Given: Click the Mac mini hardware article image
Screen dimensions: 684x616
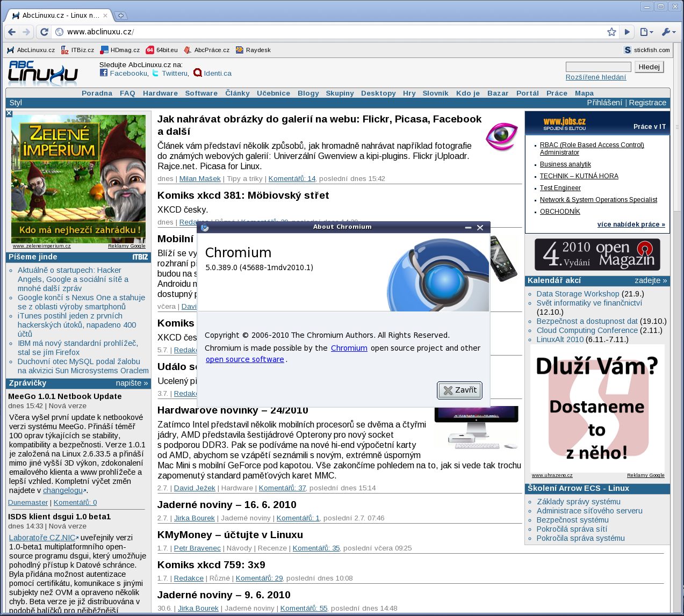Looking at the screenshot, I should click(477, 427).
